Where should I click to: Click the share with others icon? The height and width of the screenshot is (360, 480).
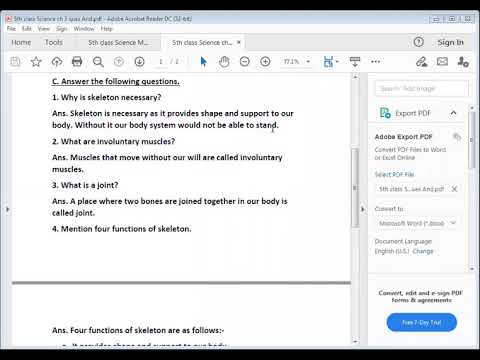coord(463,62)
